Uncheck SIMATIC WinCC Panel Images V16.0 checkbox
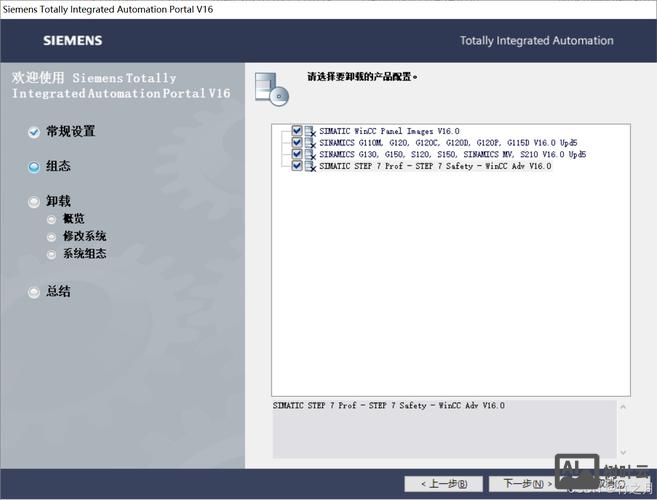 (297, 131)
